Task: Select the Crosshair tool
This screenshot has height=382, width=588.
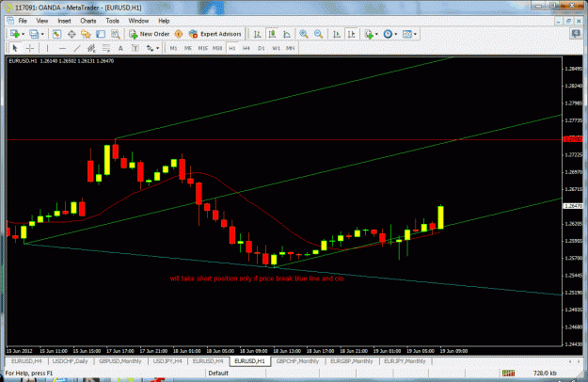Action: pyautogui.click(x=30, y=48)
